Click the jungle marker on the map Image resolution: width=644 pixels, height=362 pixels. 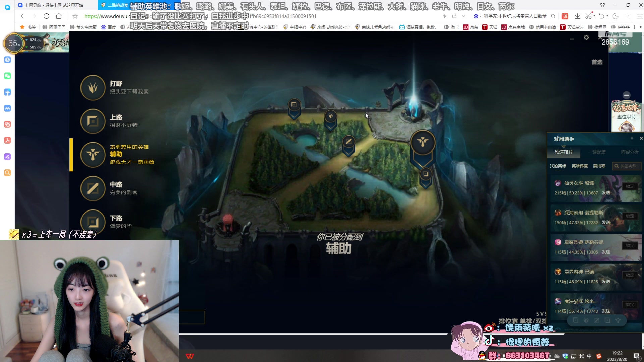[331, 120]
